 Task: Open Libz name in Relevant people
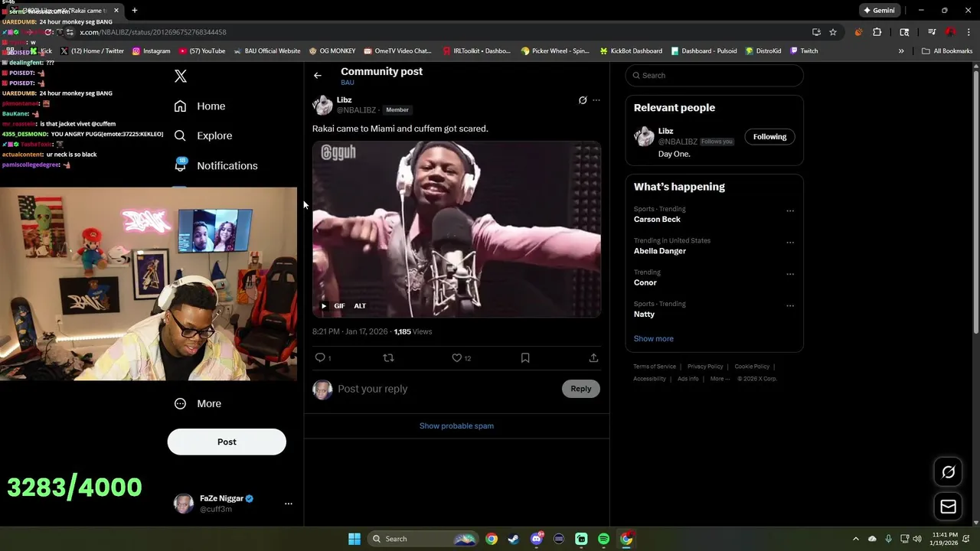point(665,131)
